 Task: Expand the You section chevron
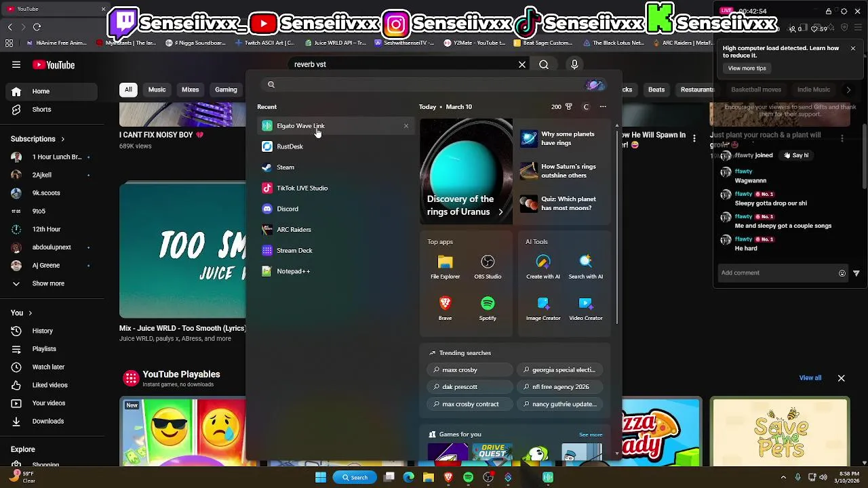[30, 313]
